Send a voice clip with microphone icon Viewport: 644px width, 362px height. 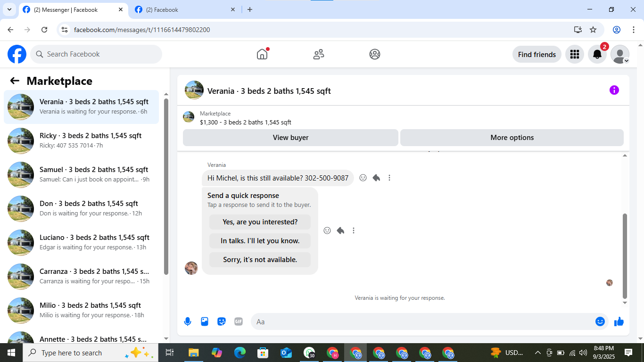188,321
